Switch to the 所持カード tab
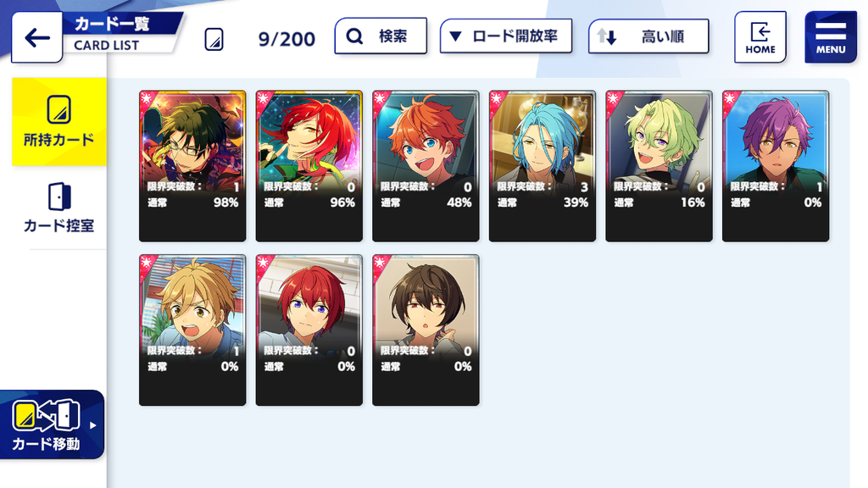The height and width of the screenshot is (488, 868). [x=59, y=122]
